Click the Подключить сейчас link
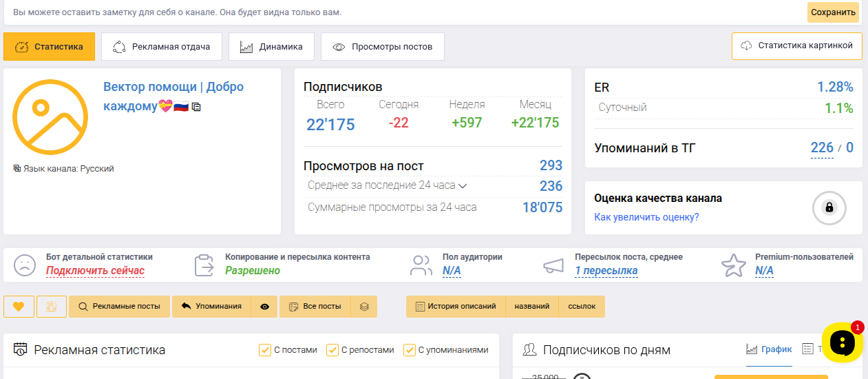868x379 pixels. [x=95, y=271]
